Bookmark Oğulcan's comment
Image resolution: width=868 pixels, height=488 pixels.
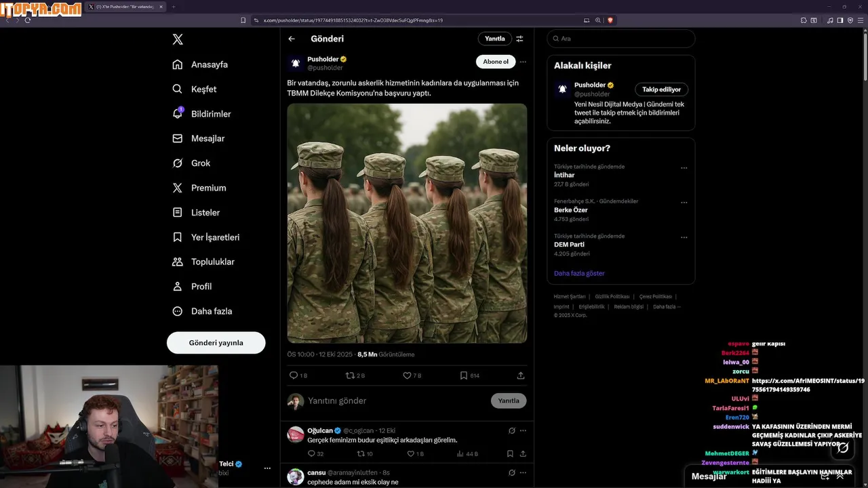[510, 453]
